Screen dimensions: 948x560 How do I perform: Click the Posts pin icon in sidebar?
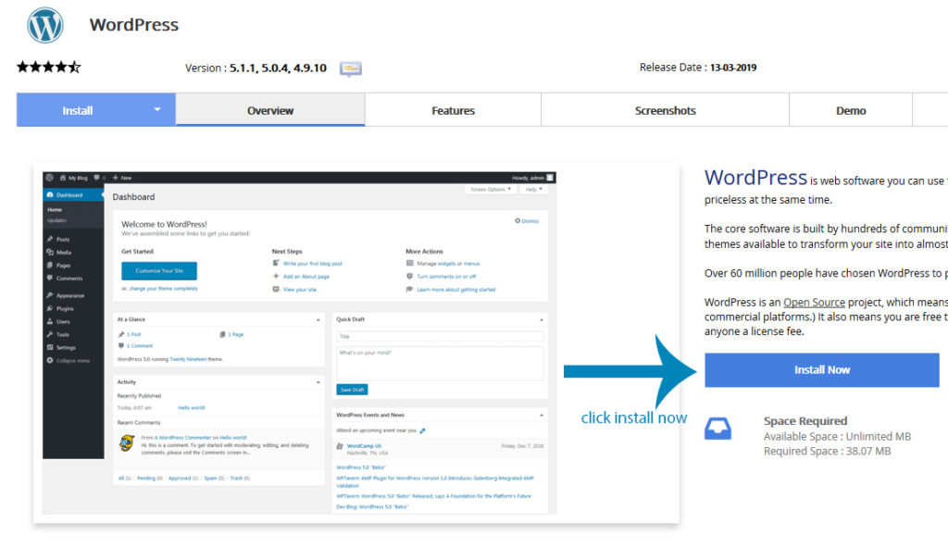pos(49,239)
